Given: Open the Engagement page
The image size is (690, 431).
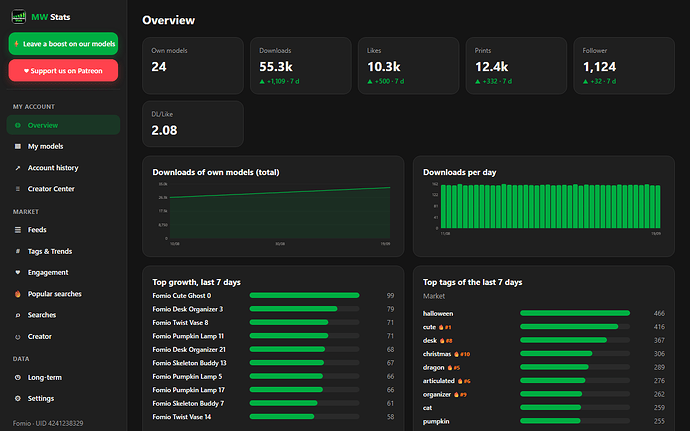Looking at the screenshot, I should tap(63, 273).
